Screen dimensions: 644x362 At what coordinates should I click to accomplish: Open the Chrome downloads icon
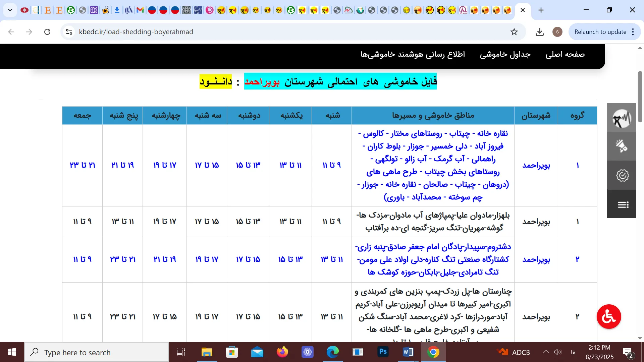tap(539, 32)
